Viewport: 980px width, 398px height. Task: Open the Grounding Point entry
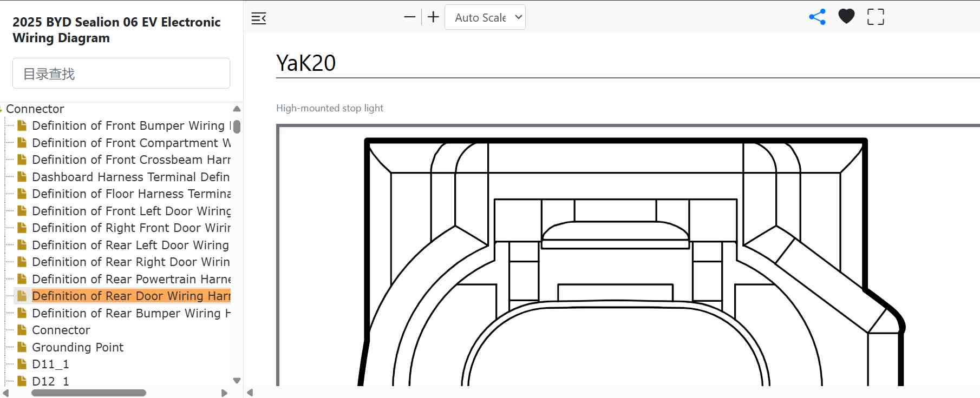pyautogui.click(x=78, y=347)
